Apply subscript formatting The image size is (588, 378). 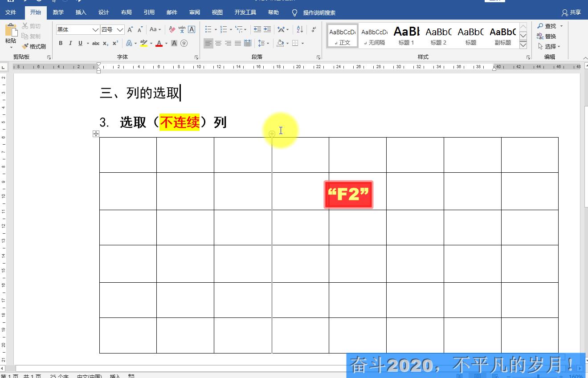[106, 43]
